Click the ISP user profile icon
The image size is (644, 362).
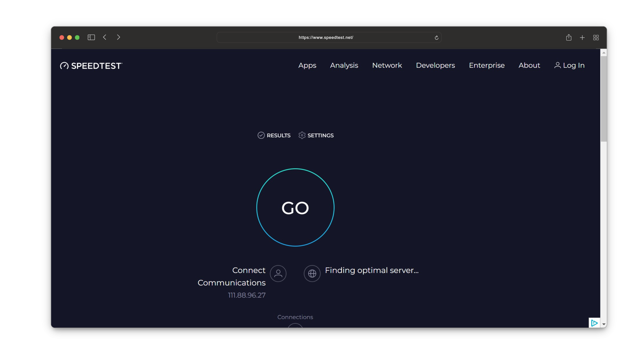tap(278, 274)
